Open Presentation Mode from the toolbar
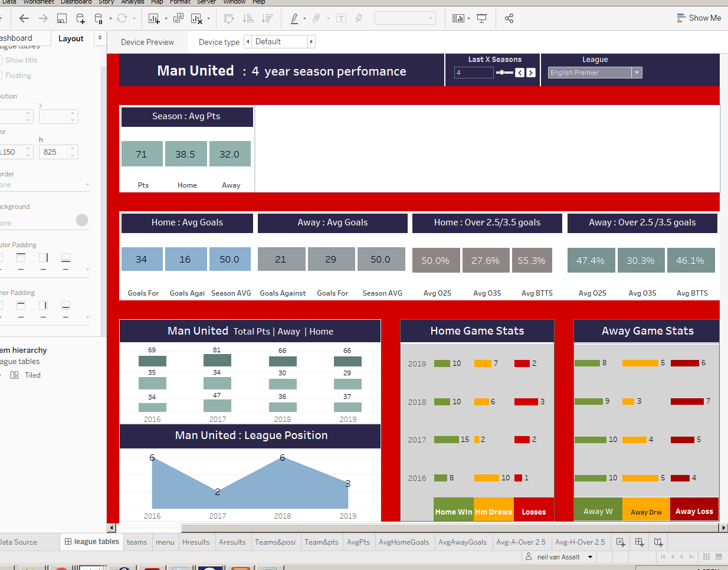The height and width of the screenshot is (570, 728). point(482,18)
